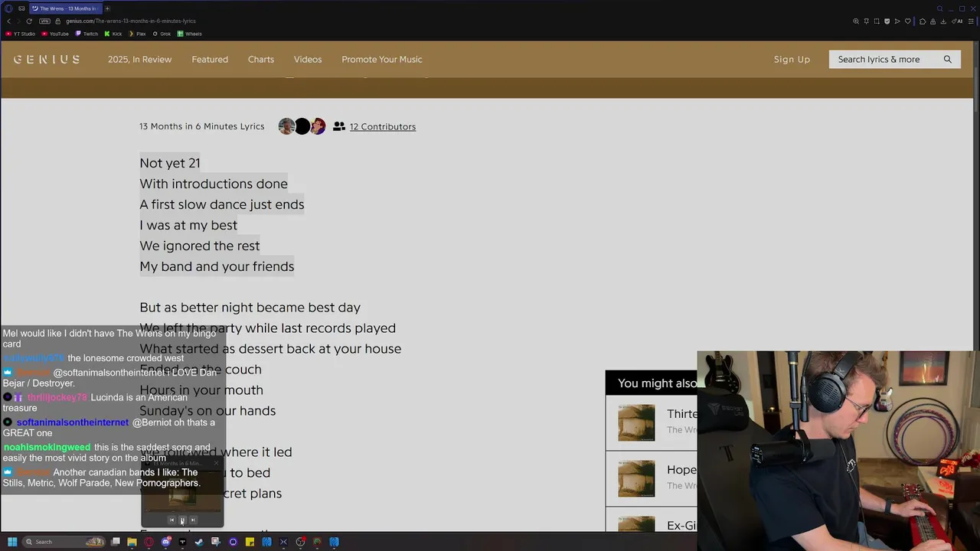The image size is (980, 551).
Task: Open the first recommended song thumbnail 'Thirte...'
Action: pyautogui.click(x=637, y=422)
